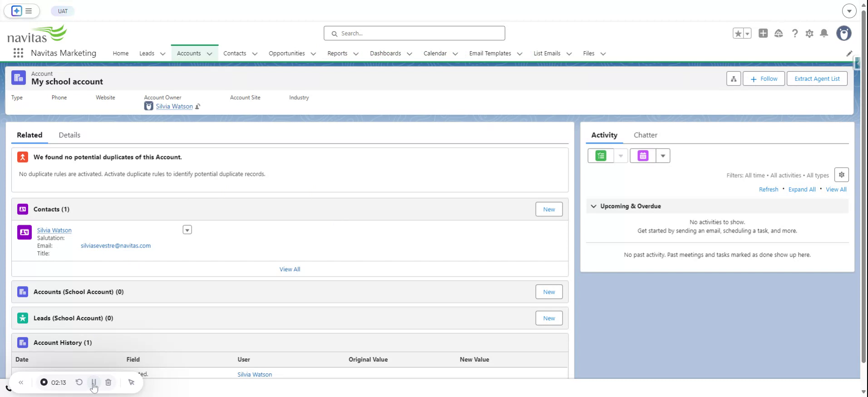Click in the global Search field

click(x=414, y=33)
